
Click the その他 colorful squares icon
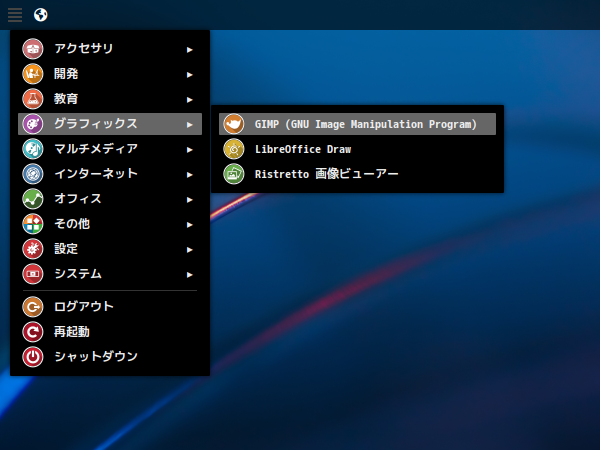(33, 224)
